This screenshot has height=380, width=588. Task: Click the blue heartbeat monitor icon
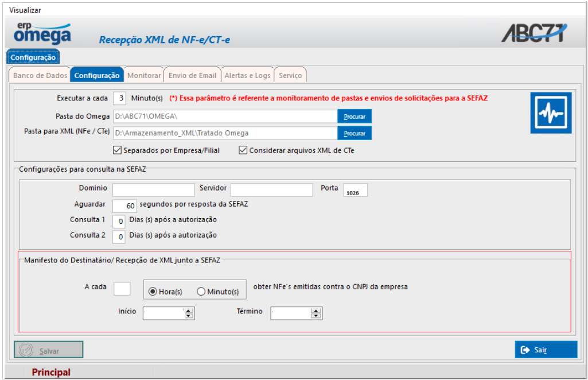(x=550, y=114)
